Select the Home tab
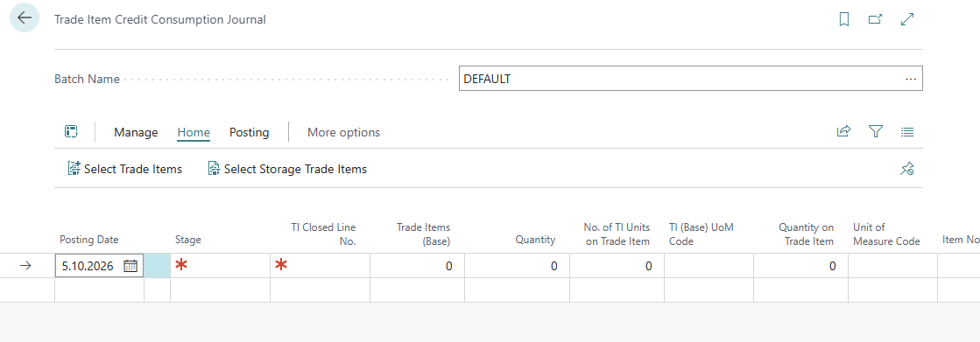This screenshot has height=342, width=980. 194,132
